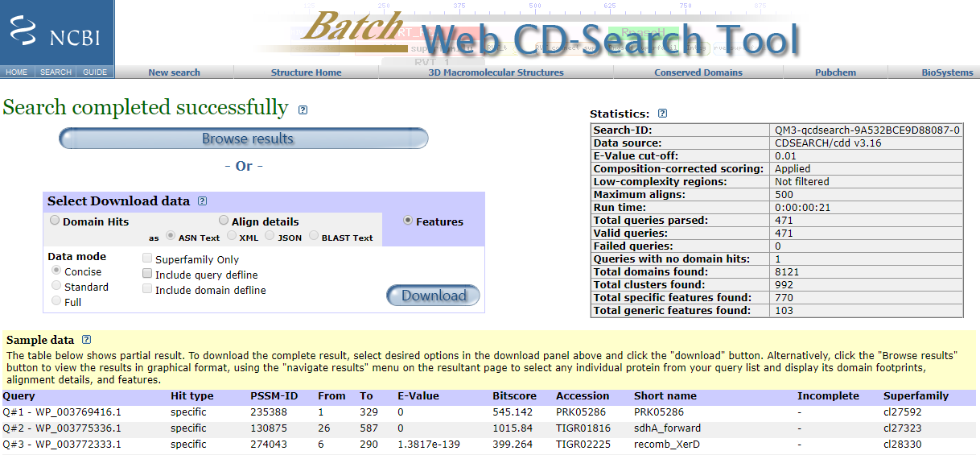Open Conserved Domains tab
The height and width of the screenshot is (455, 980).
(698, 72)
